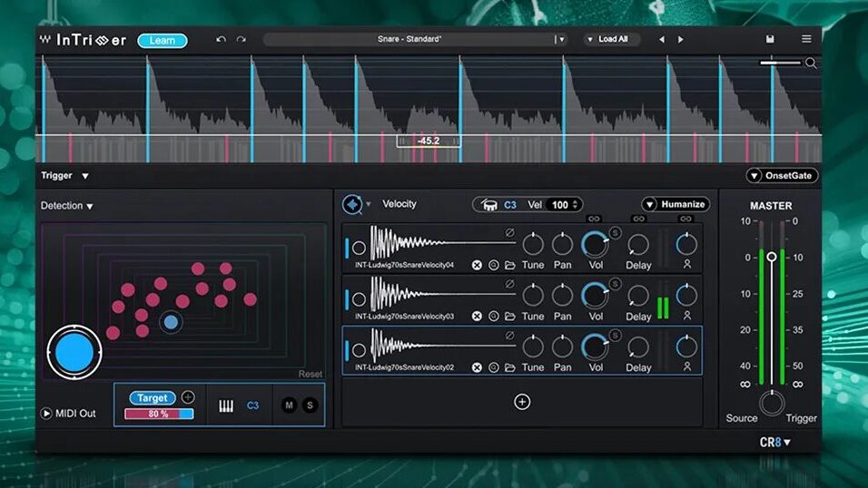Click the link icon above the Delay knobs

tap(639, 219)
